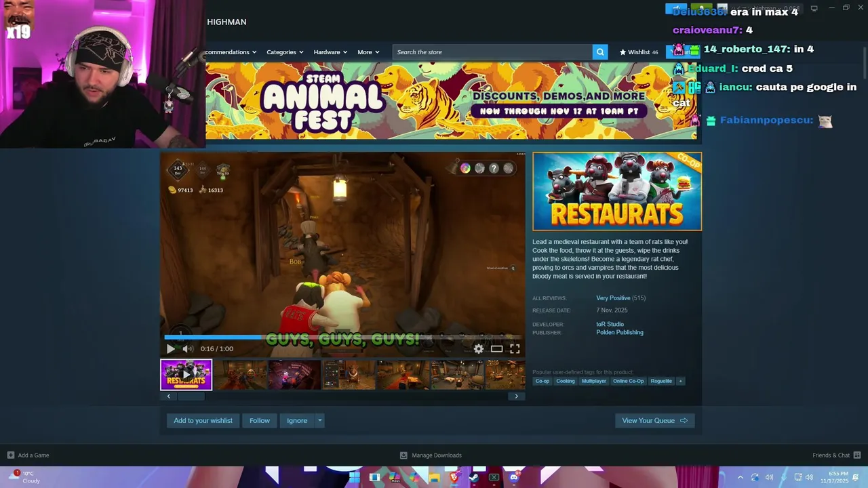Select the Online Co-Op tag

coord(629,381)
